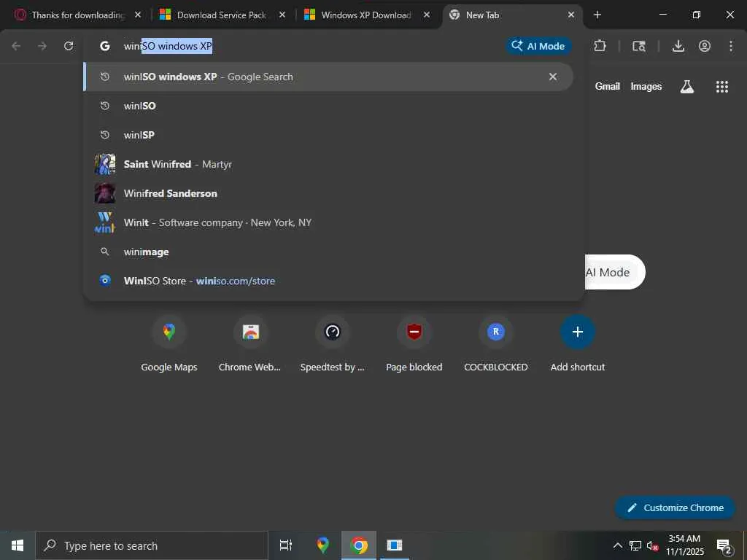747x560 pixels.
Task: Remove the 'winISO windows XP' suggestion with X
Action: [553, 77]
